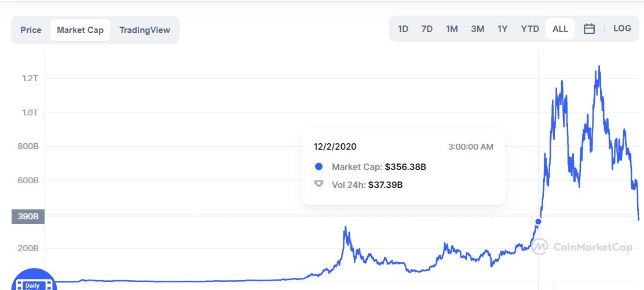The image size is (644, 290).
Task: Select the Market Cap tab
Action: click(x=80, y=30)
